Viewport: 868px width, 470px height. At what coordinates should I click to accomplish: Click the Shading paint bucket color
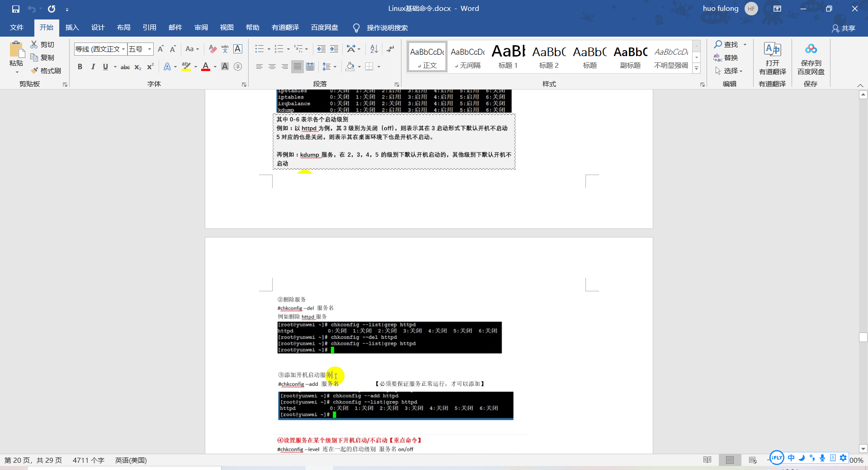(x=350, y=66)
